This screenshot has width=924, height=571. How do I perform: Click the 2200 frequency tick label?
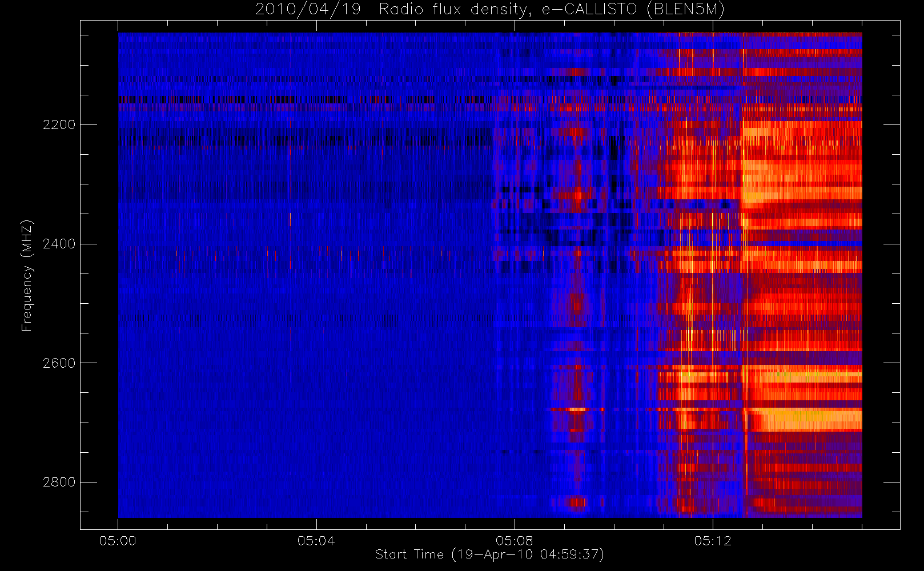click(59, 124)
